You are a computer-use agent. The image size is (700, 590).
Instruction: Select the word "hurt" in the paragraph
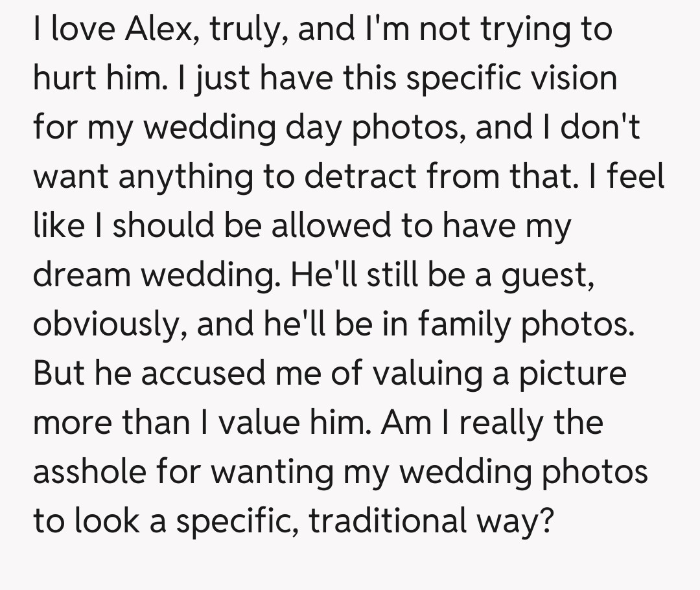(64, 78)
